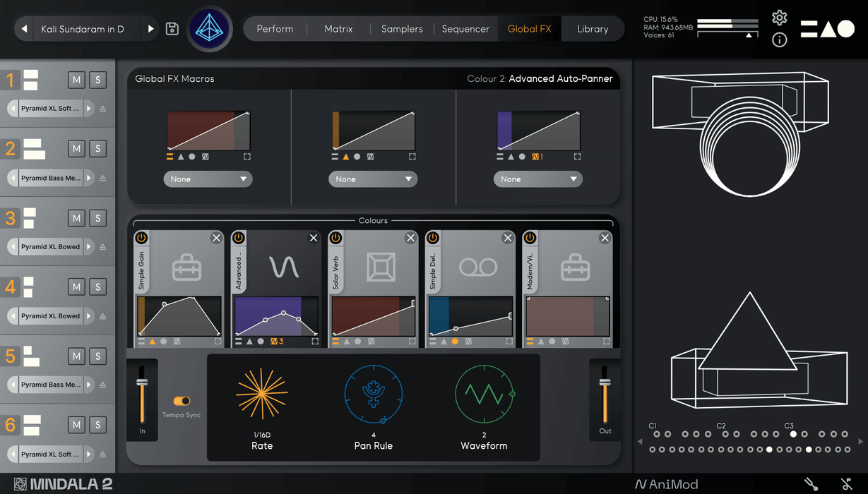Solo layer 3 with S button
868x494 pixels.
coord(97,218)
